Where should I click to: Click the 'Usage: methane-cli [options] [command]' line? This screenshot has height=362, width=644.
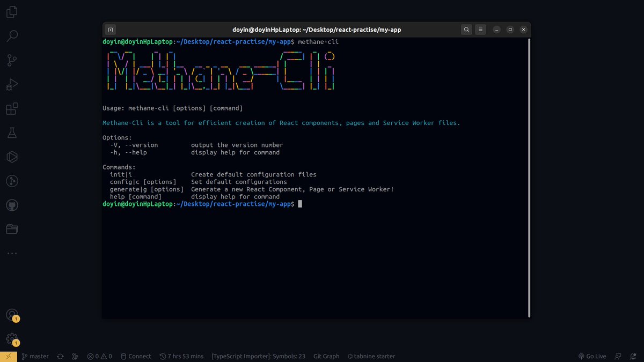point(172,108)
